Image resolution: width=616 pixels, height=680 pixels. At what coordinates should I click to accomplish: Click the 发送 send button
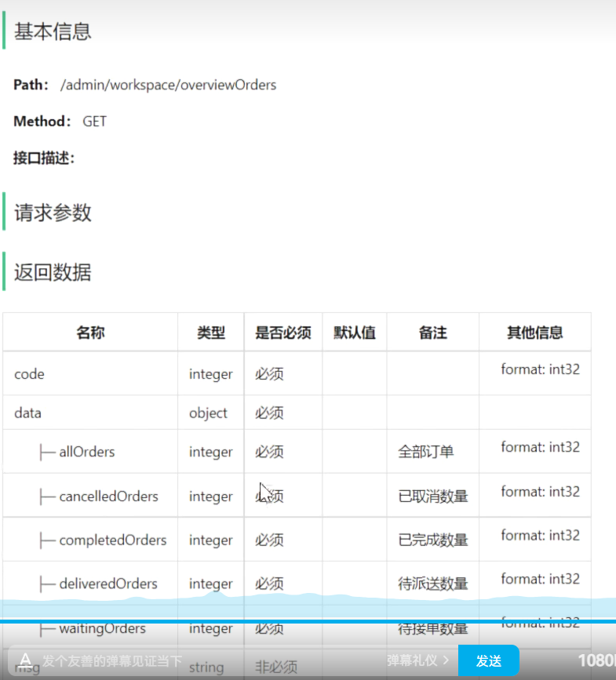point(488,660)
